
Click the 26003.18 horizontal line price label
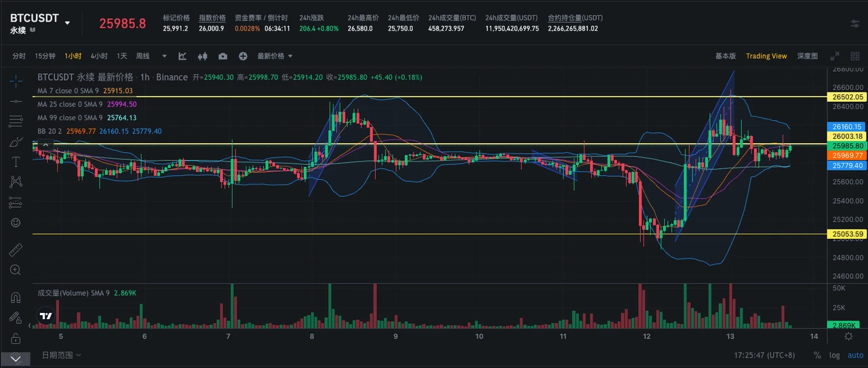pyautogui.click(x=848, y=136)
